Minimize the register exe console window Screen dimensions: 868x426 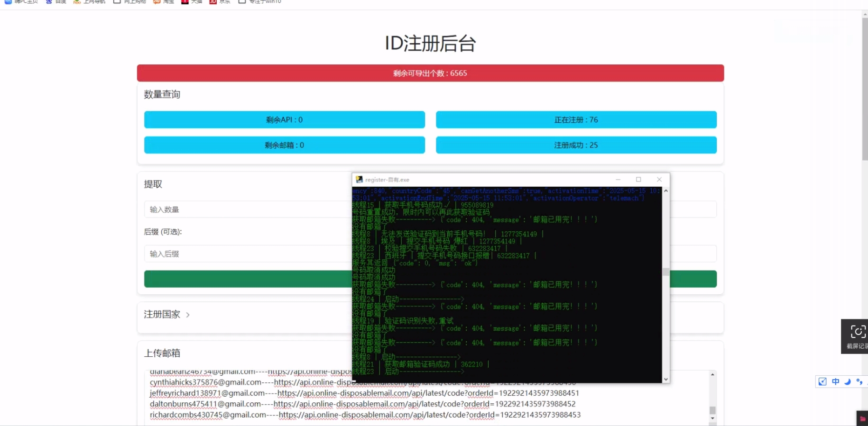pos(618,180)
